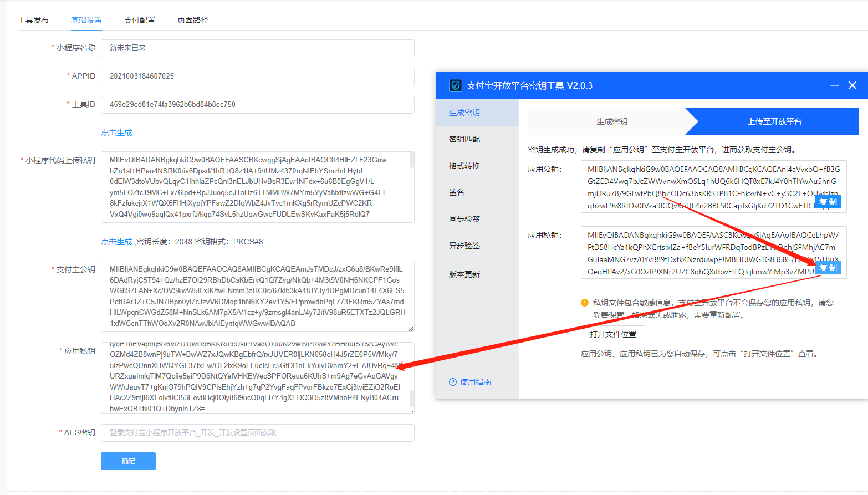The width and height of the screenshot is (868, 495).
Task: Open the 使用指南 link
Action: pos(476,382)
